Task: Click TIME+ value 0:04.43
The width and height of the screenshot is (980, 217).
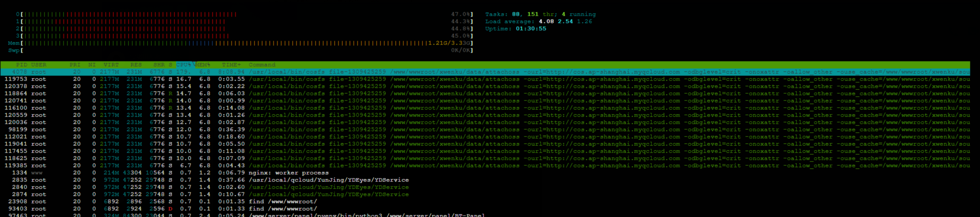Action: point(231,165)
